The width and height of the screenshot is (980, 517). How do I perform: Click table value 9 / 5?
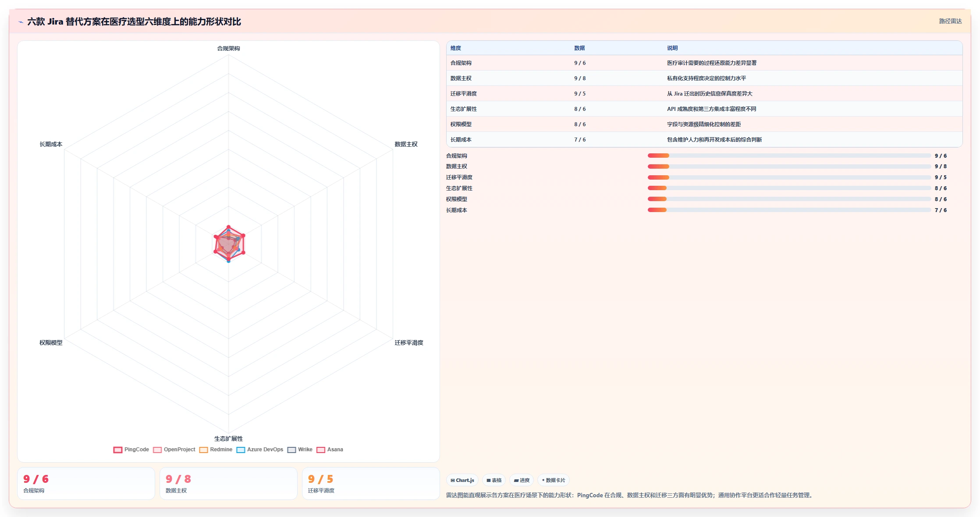[580, 94]
